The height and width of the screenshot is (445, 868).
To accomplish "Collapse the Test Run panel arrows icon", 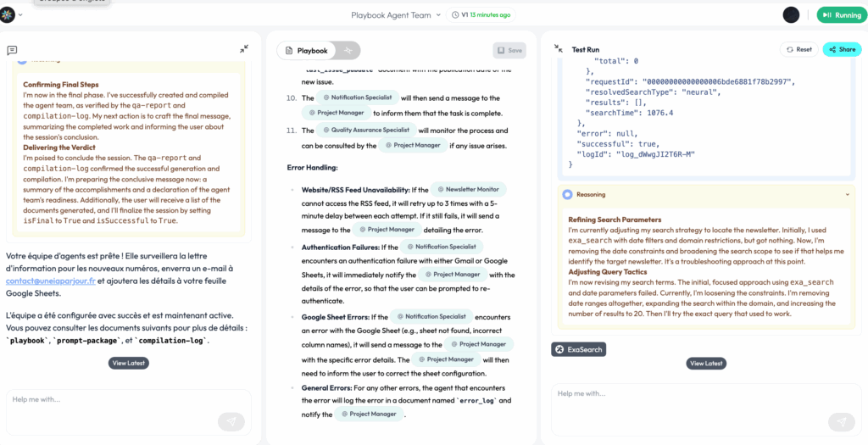I will (558, 49).
